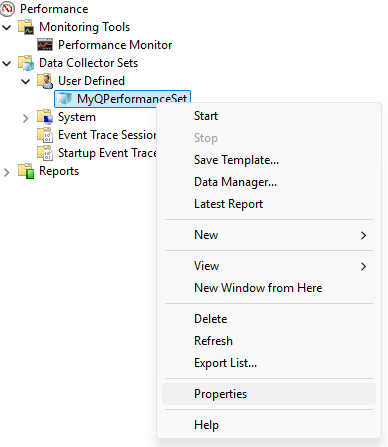Click the Performance root node icon

point(7,9)
